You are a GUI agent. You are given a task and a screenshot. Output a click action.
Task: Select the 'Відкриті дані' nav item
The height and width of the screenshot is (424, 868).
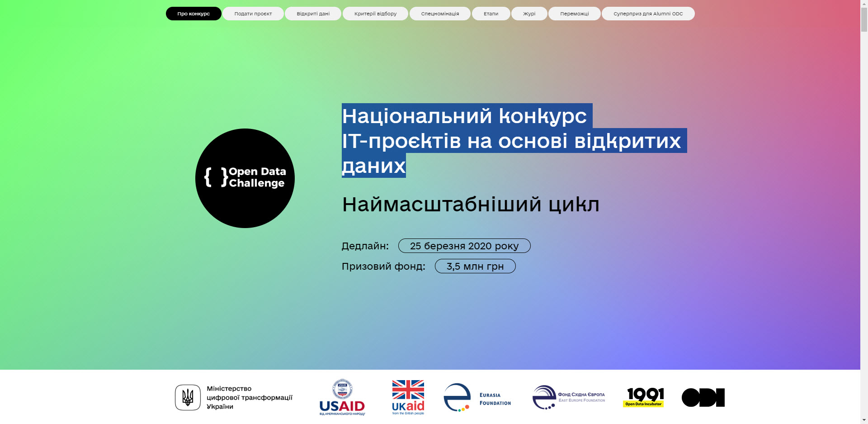pyautogui.click(x=313, y=14)
